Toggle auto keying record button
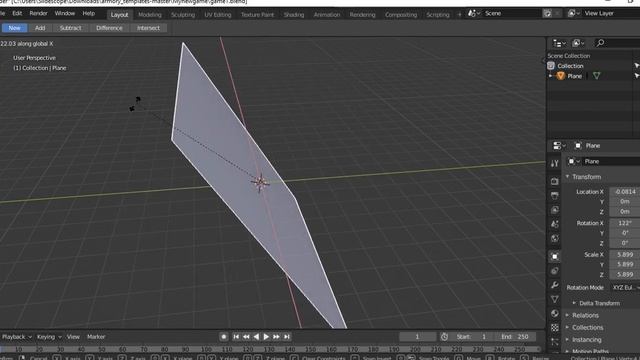This screenshot has width=640, height=360. click(224, 337)
